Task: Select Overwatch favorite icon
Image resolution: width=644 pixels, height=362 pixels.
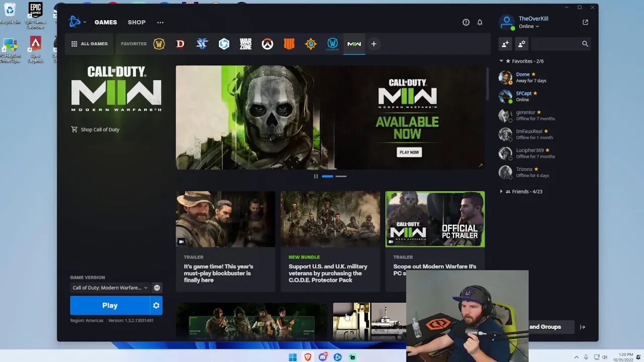Action: point(267,44)
